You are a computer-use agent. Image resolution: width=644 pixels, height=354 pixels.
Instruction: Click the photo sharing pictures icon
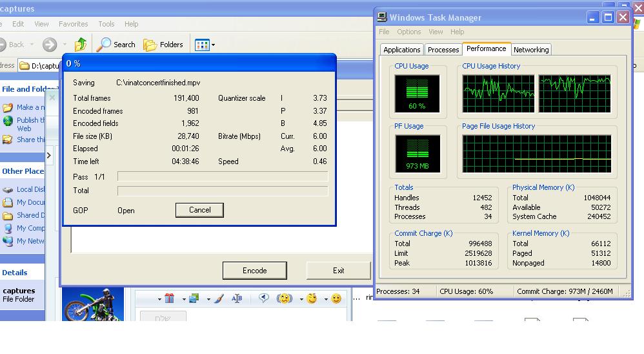pos(194,298)
